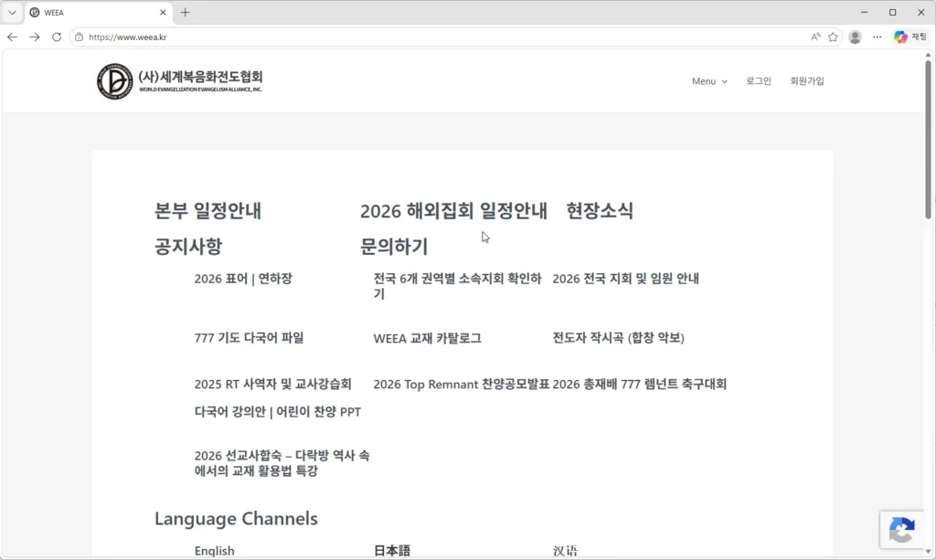The image size is (936, 560).
Task: Close the WEEA tab
Action: [x=163, y=13]
